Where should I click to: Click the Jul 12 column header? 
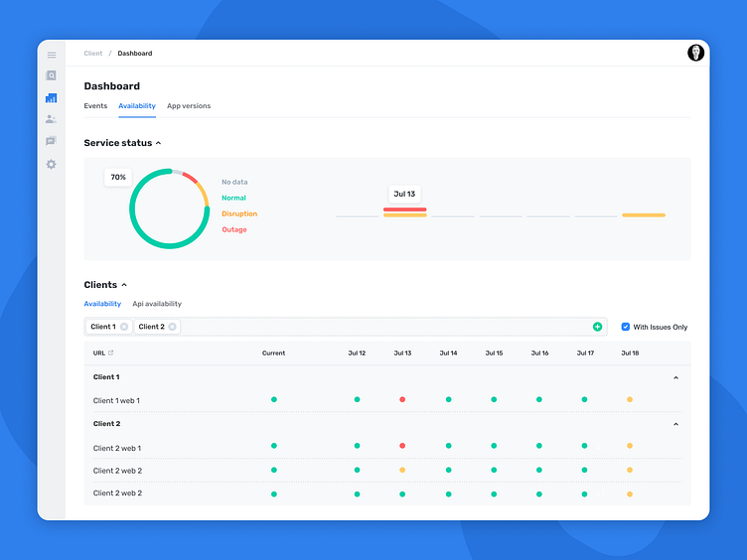coord(357,352)
